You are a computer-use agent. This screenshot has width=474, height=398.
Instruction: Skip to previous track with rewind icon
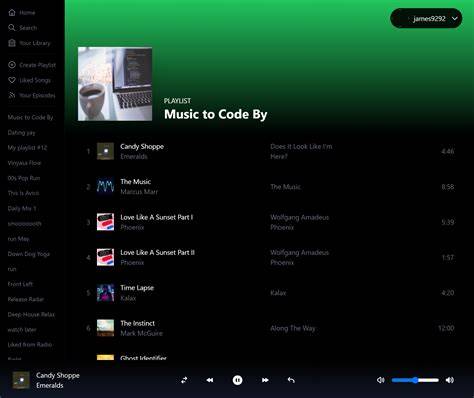pos(210,380)
